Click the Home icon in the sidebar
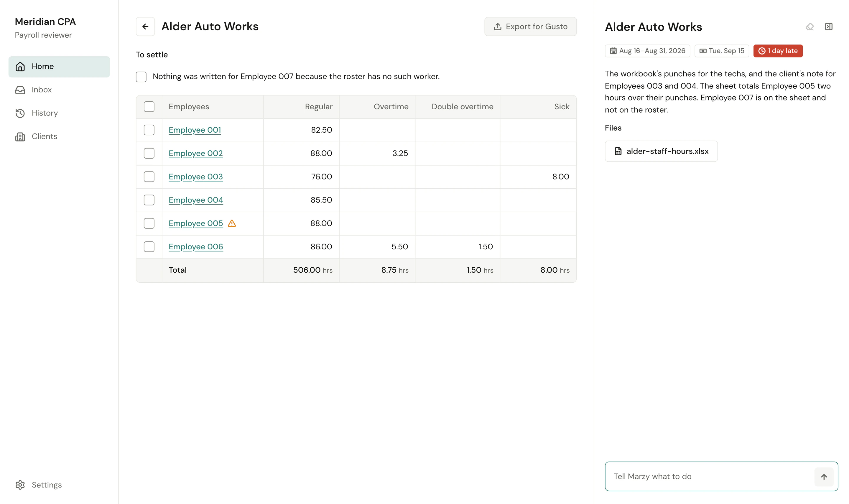 tap(20, 67)
